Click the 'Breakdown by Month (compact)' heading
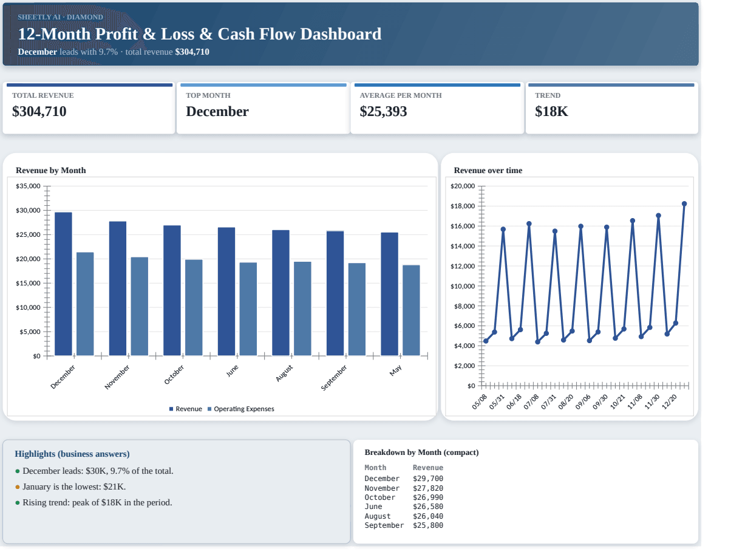The height and width of the screenshot is (560, 745). click(x=421, y=452)
